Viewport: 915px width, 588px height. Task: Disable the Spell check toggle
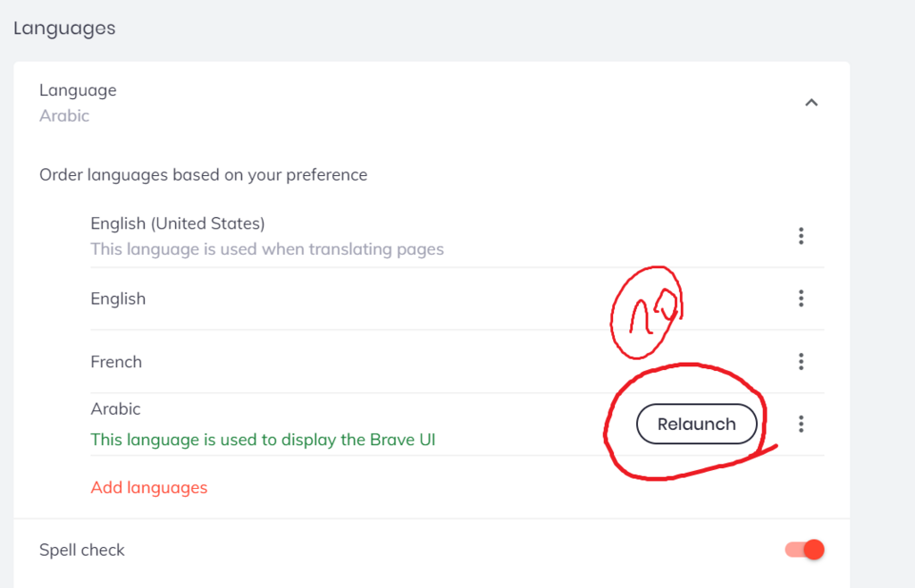coord(805,550)
